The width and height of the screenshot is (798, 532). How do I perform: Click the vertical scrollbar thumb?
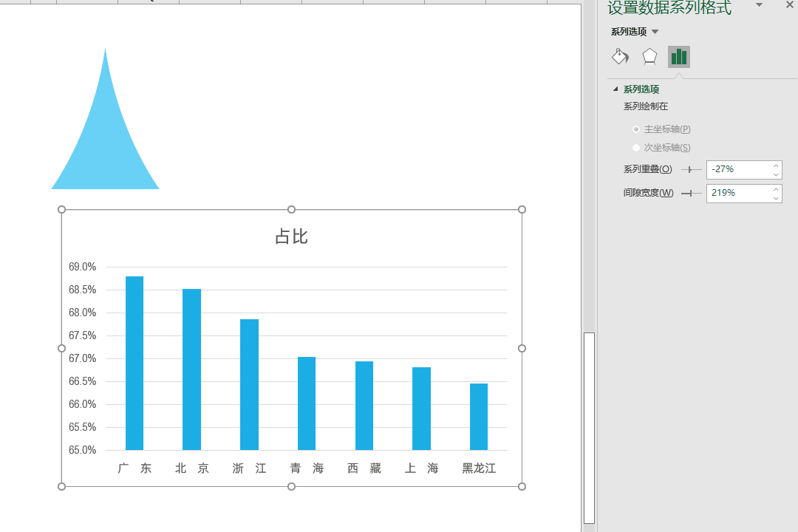pos(589,427)
